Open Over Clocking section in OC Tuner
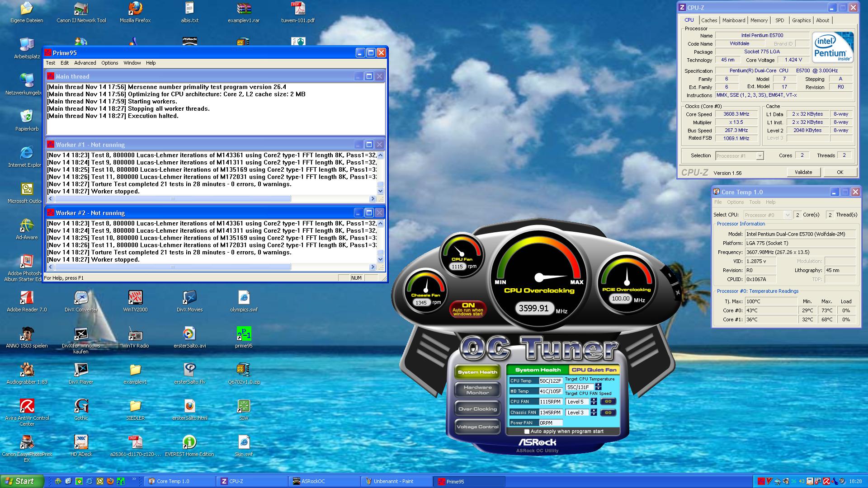Image resolution: width=868 pixels, height=488 pixels. pyautogui.click(x=478, y=409)
